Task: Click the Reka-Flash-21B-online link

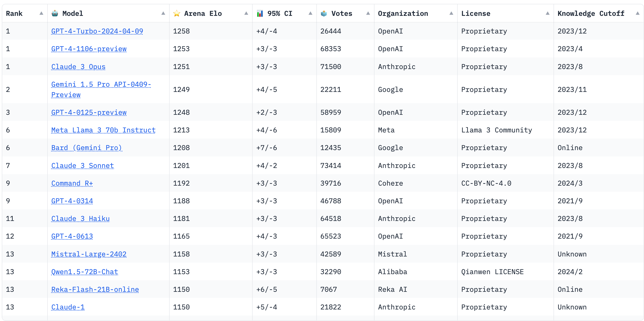Action: [95, 290]
